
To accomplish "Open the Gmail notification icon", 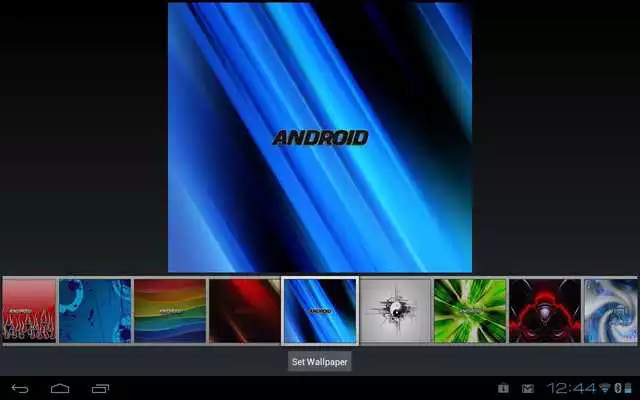I will tap(528, 389).
